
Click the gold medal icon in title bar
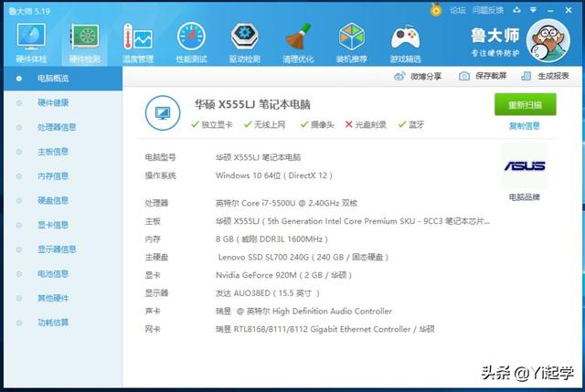pyautogui.click(x=436, y=10)
